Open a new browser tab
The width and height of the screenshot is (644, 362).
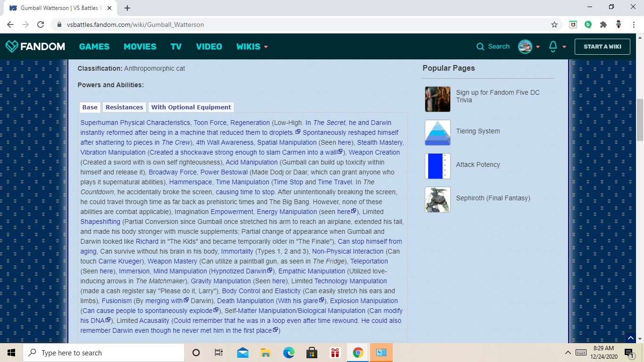[127, 8]
